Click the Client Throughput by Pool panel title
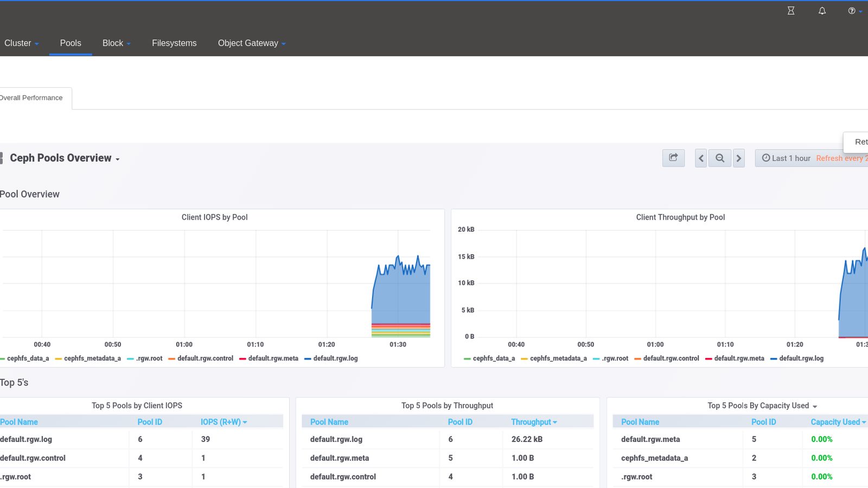868x488 pixels. 680,217
